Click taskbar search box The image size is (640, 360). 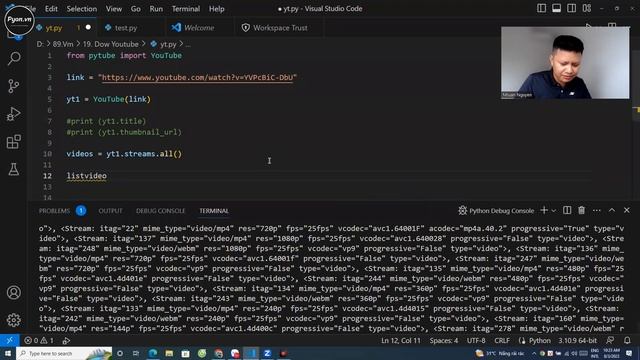pos(64,353)
